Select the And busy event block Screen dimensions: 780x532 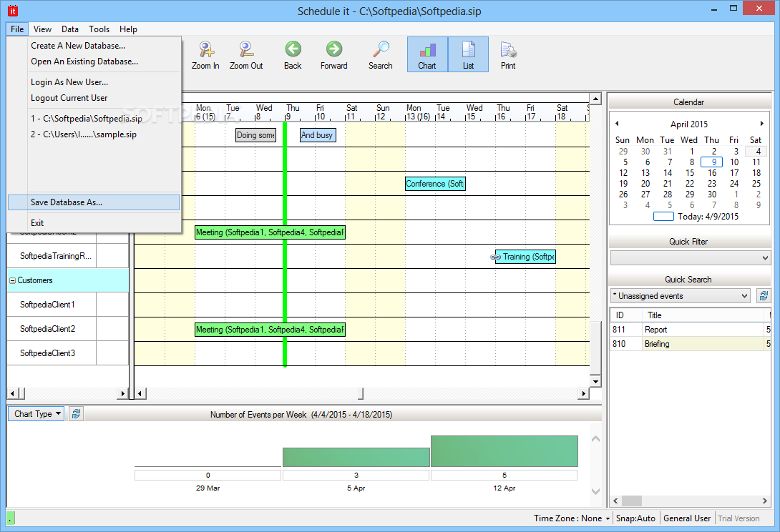318,135
